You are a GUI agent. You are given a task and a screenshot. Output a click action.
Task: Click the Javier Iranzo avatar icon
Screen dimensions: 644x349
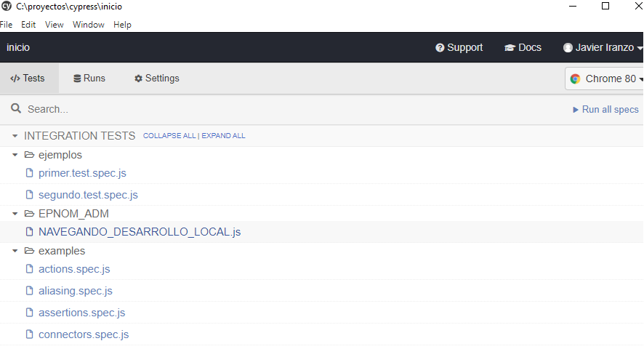(x=568, y=48)
